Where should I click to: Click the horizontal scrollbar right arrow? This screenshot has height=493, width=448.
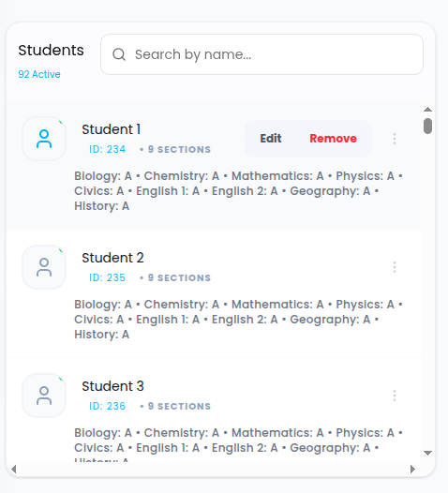[x=412, y=470]
